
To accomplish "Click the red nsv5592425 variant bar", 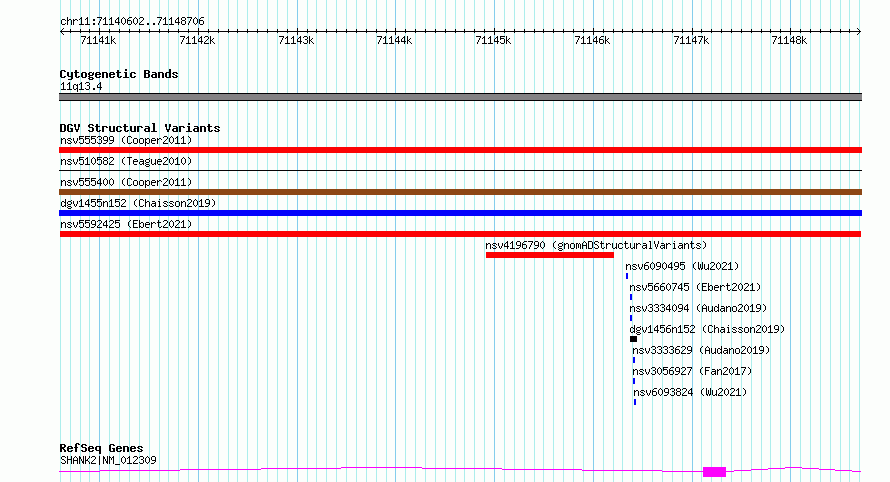I will pyautogui.click(x=460, y=234).
